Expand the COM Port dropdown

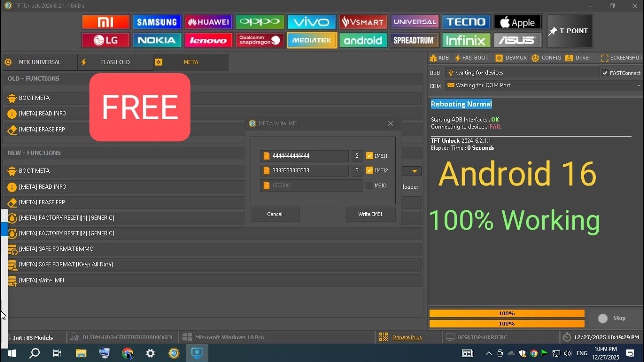point(639,86)
